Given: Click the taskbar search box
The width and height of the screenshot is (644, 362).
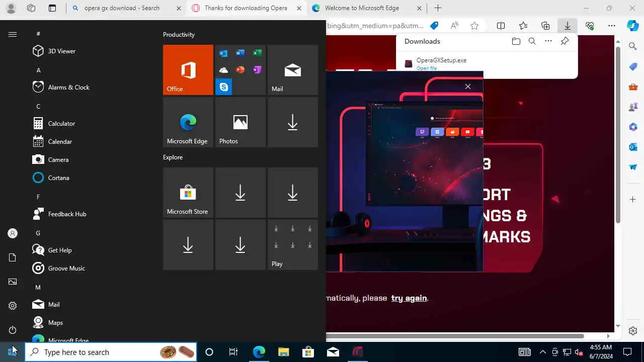Looking at the screenshot, I should (x=111, y=352).
